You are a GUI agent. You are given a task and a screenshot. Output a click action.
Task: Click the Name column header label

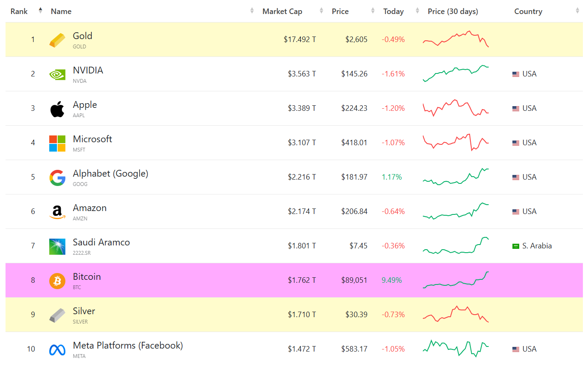(61, 11)
